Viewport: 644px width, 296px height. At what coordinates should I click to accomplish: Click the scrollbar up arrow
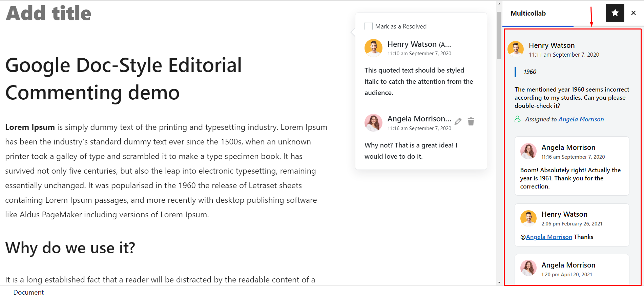point(499,4)
